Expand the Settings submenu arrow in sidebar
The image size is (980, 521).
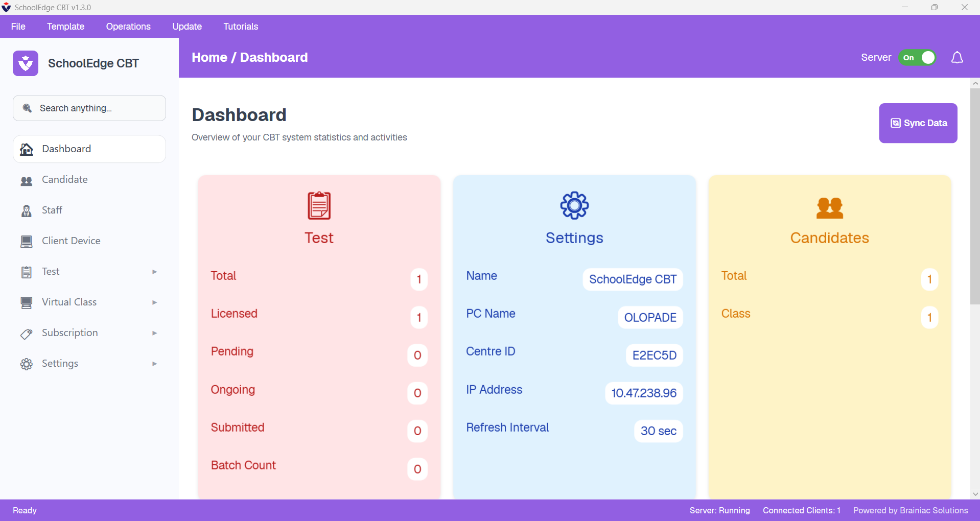tap(154, 364)
